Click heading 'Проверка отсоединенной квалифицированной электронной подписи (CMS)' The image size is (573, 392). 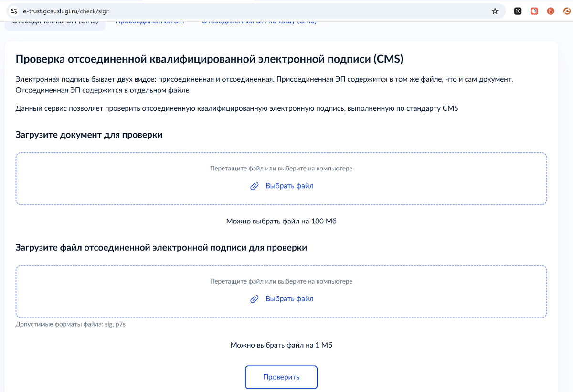(210, 59)
